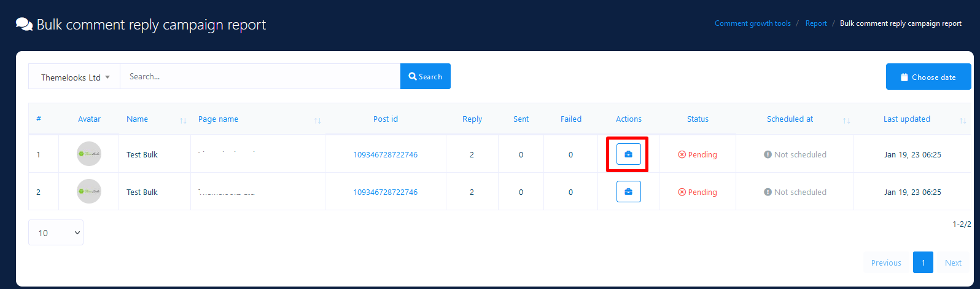Click the briefcase action icon in row 1

[628, 154]
